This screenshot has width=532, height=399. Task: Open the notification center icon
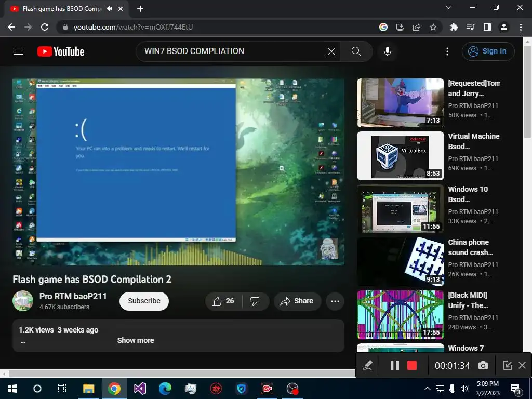(516, 389)
